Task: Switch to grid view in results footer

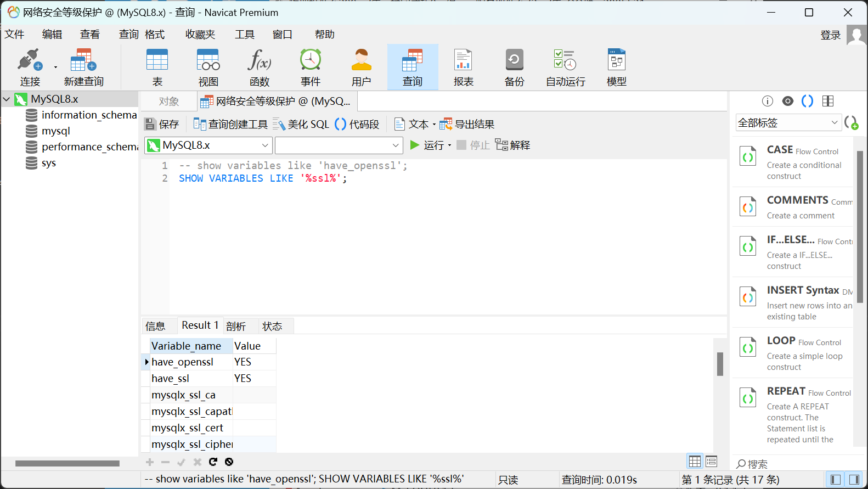Action: (695, 462)
